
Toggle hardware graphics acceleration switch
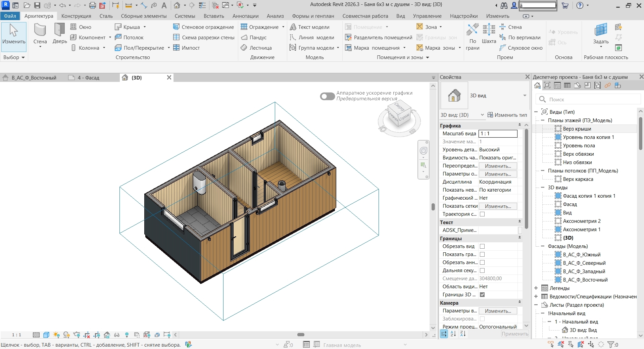click(327, 96)
